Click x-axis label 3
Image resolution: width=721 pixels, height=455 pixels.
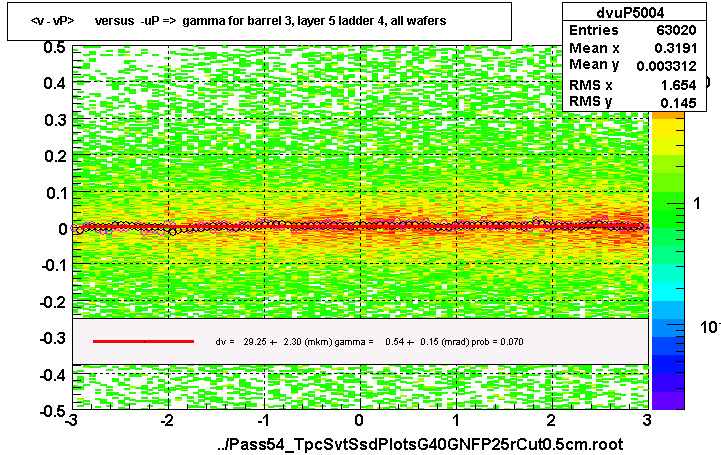pos(647,420)
